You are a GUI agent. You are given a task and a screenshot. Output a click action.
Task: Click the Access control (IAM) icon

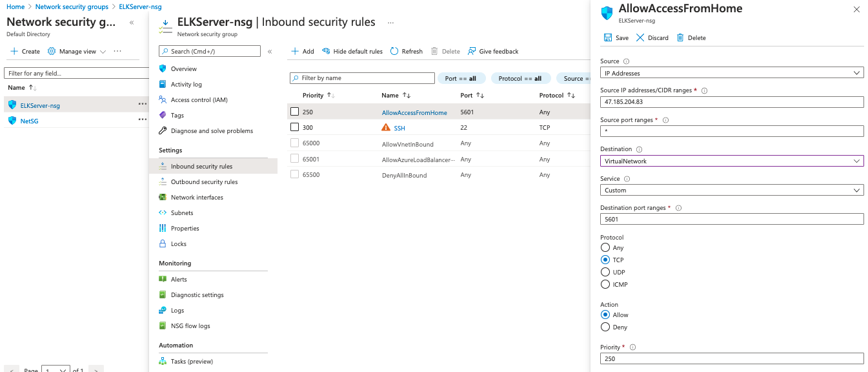pyautogui.click(x=163, y=99)
